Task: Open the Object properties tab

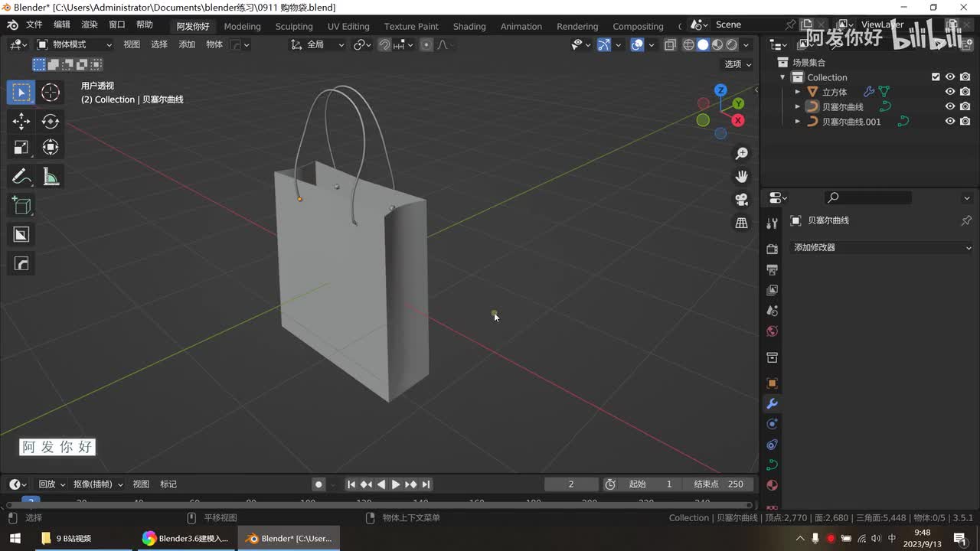Action: [x=772, y=383]
